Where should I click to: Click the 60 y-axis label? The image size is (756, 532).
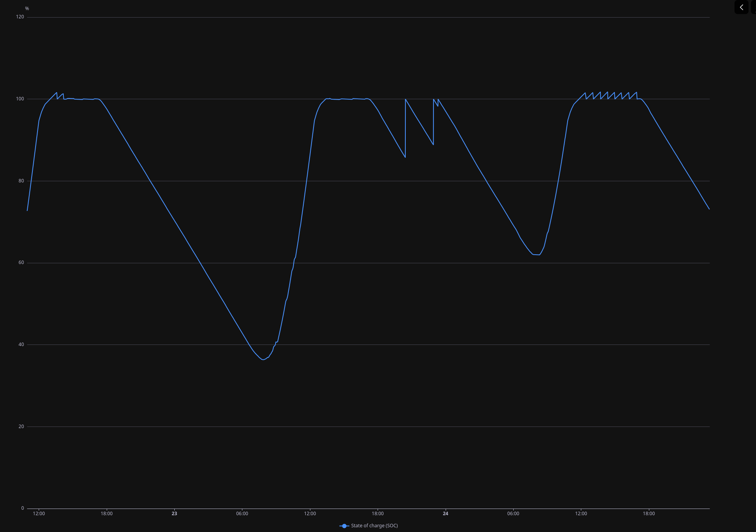coord(21,262)
